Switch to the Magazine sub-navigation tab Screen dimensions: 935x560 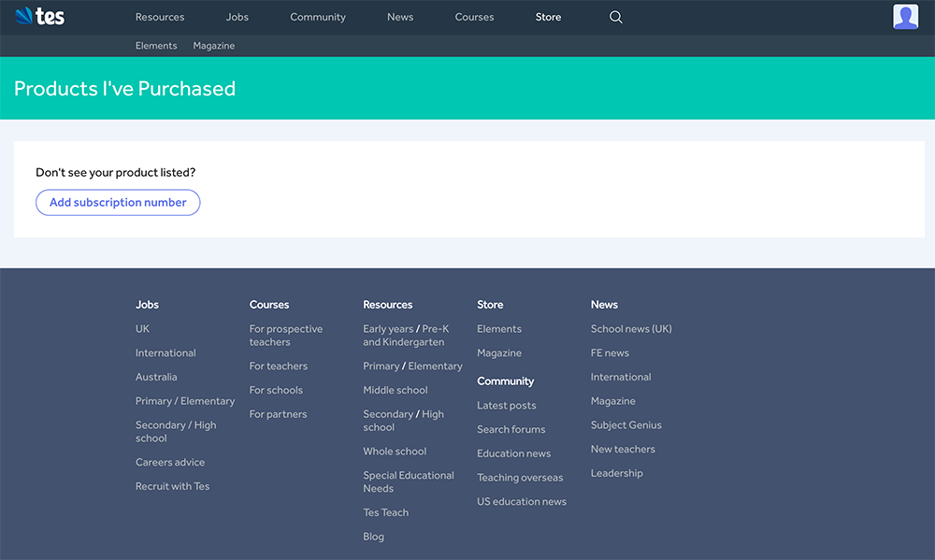214,46
